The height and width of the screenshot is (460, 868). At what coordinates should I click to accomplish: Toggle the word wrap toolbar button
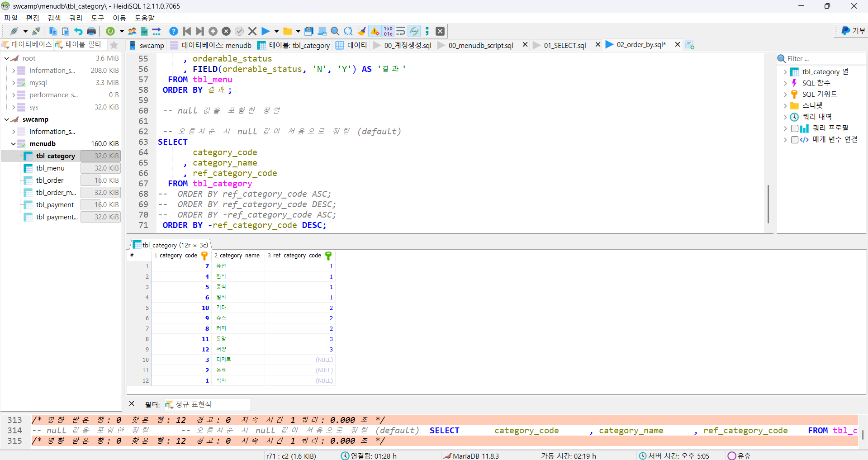pyautogui.click(x=401, y=31)
